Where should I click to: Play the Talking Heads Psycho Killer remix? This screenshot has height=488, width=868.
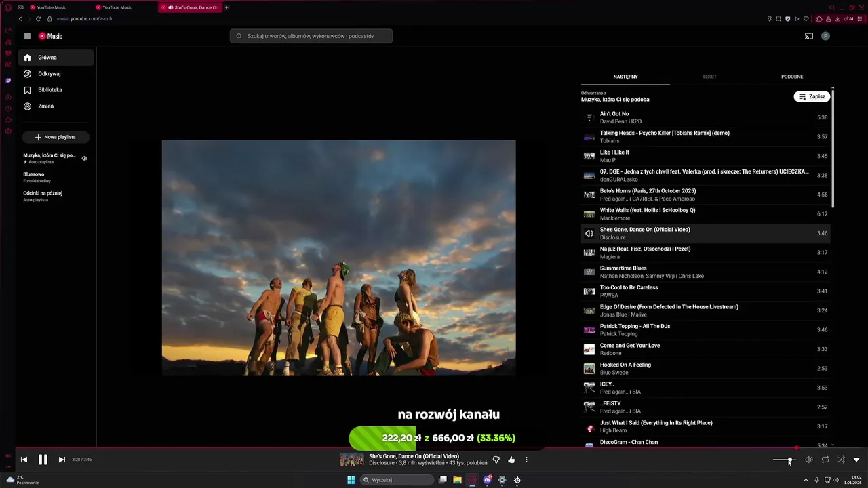(705, 137)
